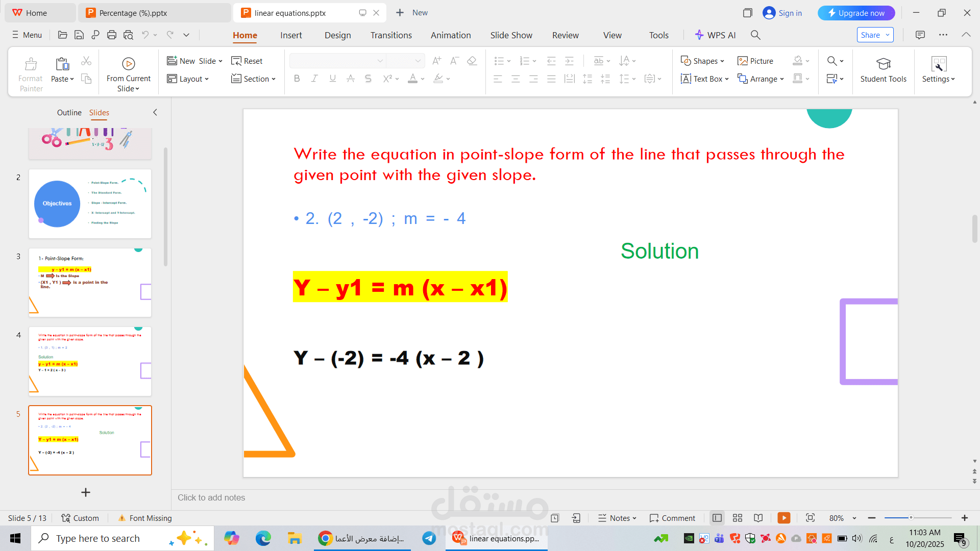Click the zoom slider handle in status bar
Viewport: 980px width, 551px height.
(x=911, y=518)
